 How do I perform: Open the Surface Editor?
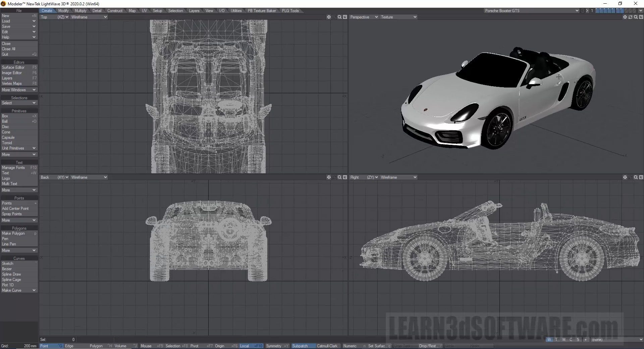[x=13, y=67]
